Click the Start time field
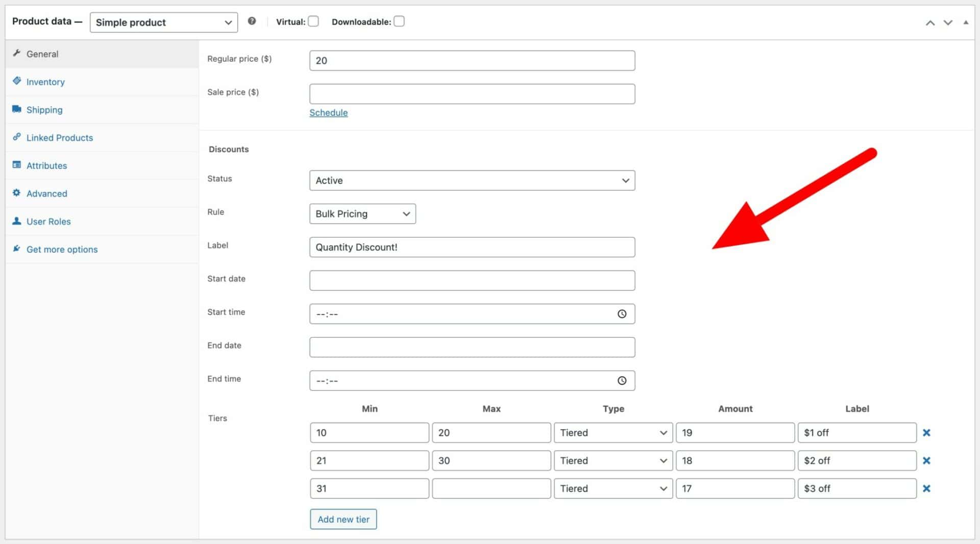Screen dimensions: 980x544 (472, 314)
